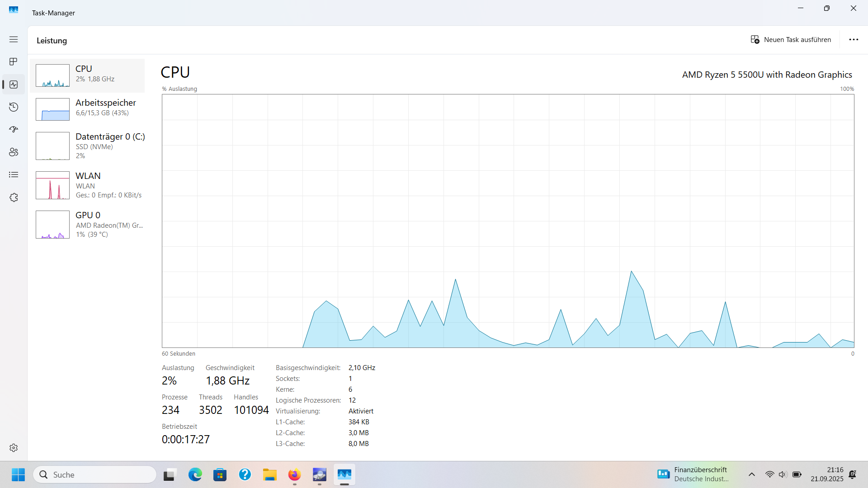Click the taskbar Suche search box
The height and width of the screenshot is (488, 868).
95,474
